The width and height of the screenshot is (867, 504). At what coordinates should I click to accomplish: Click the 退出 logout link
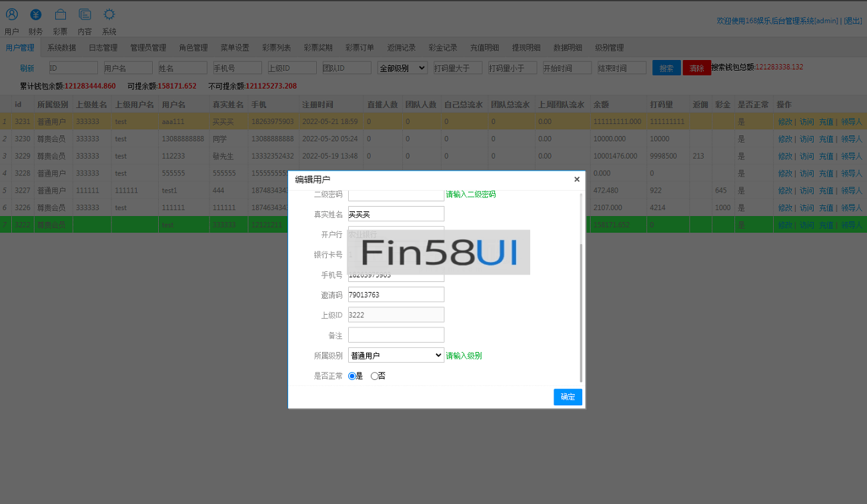click(x=852, y=21)
